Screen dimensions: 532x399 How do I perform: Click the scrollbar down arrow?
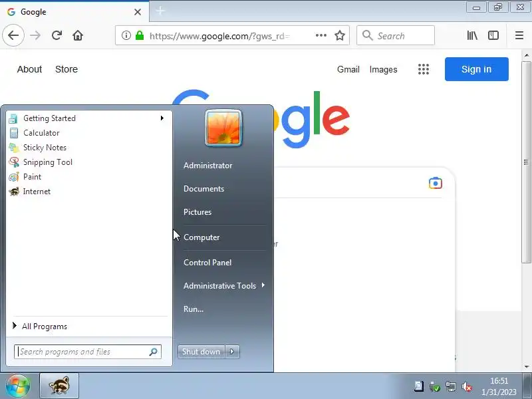pos(526,366)
